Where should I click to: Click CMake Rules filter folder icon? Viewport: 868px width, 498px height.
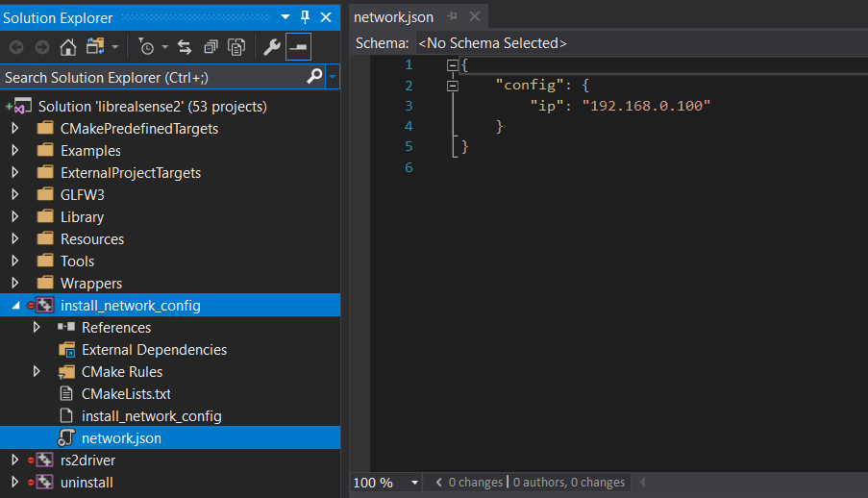[x=66, y=372]
